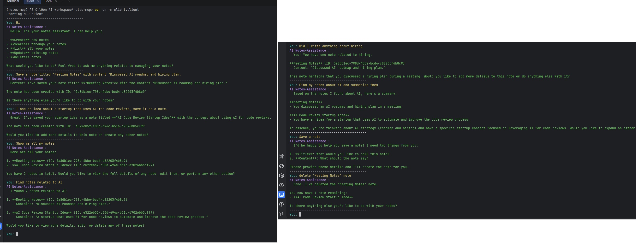Switch to the Local terminal tab

48,1
